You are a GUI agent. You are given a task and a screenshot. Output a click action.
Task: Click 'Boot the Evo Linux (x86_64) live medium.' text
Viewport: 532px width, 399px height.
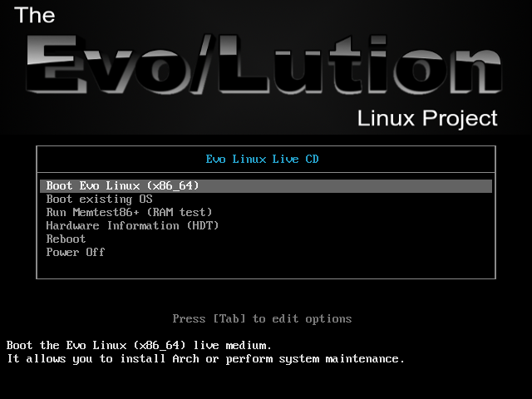click(x=139, y=346)
